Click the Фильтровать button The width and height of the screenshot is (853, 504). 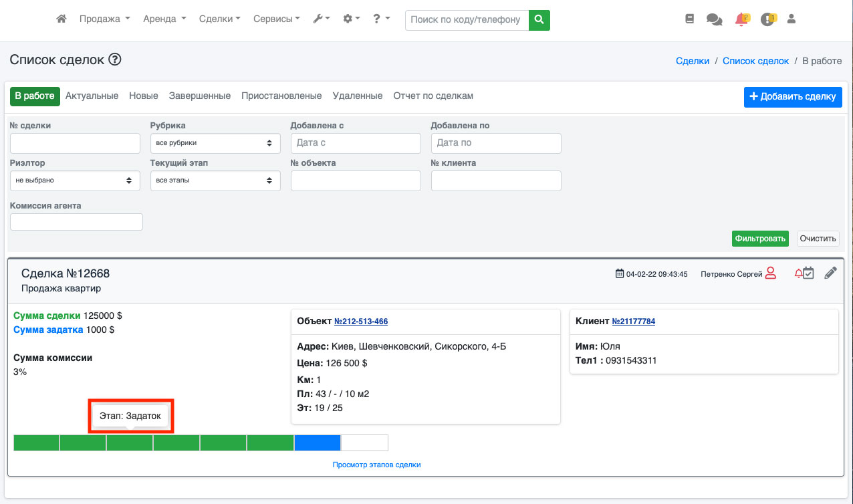(x=760, y=239)
